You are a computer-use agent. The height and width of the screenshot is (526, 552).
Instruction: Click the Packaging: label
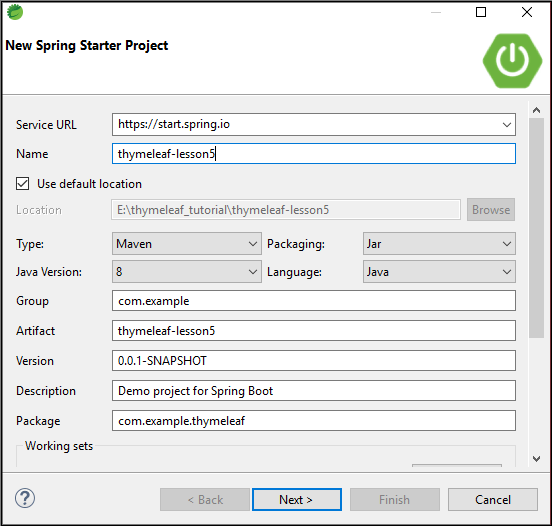[x=296, y=244]
